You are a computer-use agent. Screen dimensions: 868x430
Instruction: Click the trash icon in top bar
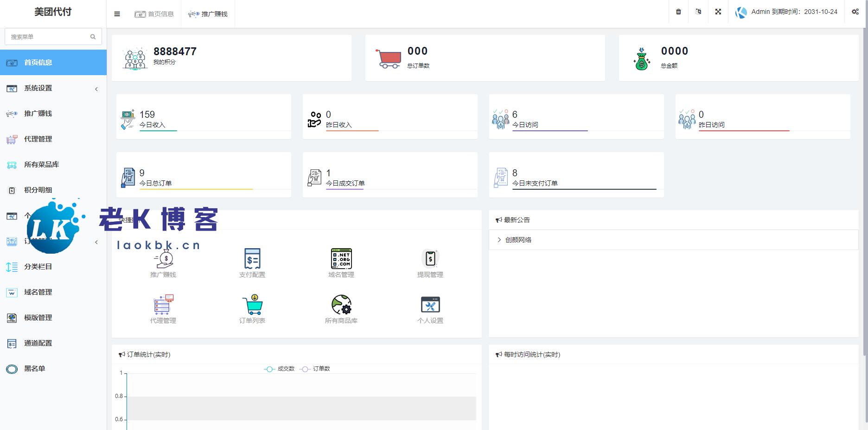[x=678, y=12]
